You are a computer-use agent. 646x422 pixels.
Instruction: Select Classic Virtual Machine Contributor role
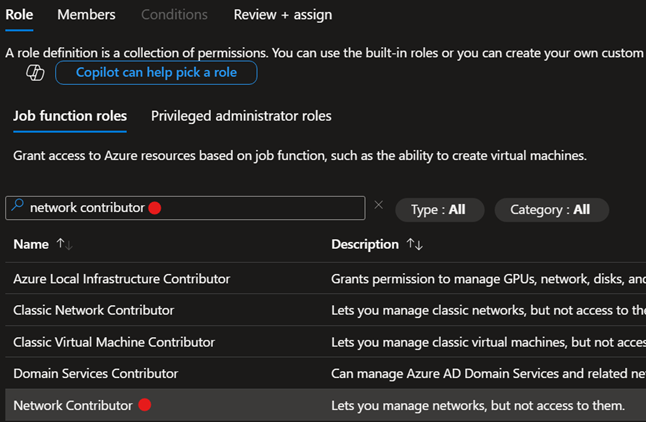(114, 342)
